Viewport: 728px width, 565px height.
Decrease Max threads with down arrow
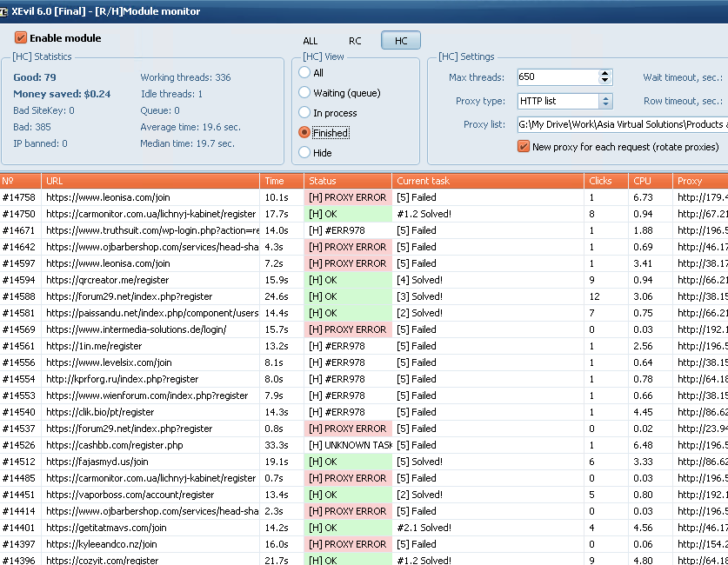[x=604, y=81]
